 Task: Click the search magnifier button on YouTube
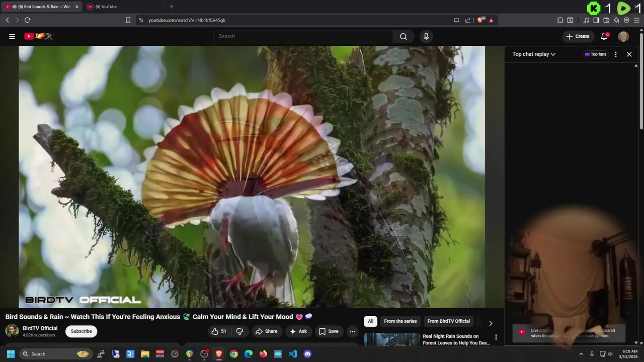click(x=403, y=36)
